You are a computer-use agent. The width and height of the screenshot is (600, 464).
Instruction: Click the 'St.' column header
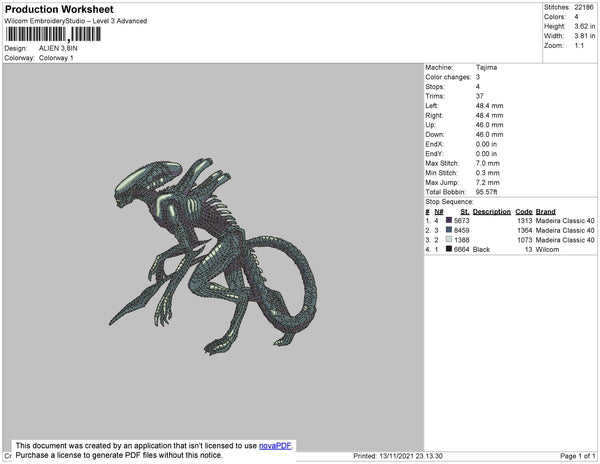(465, 212)
